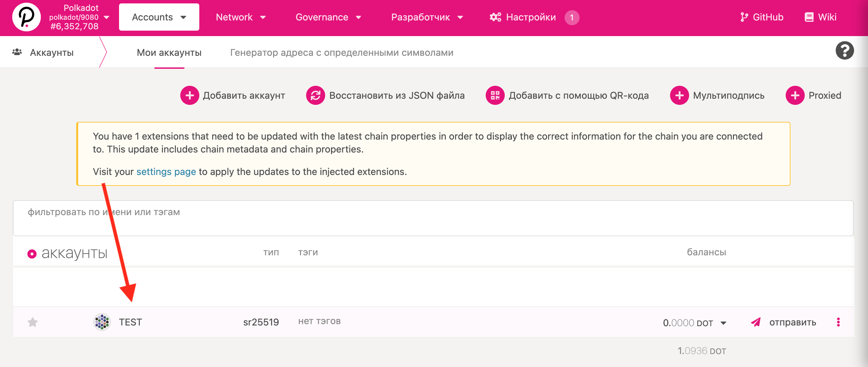Click the restore from JSON sync icon
Image resolution: width=868 pixels, height=367 pixels.
point(315,95)
